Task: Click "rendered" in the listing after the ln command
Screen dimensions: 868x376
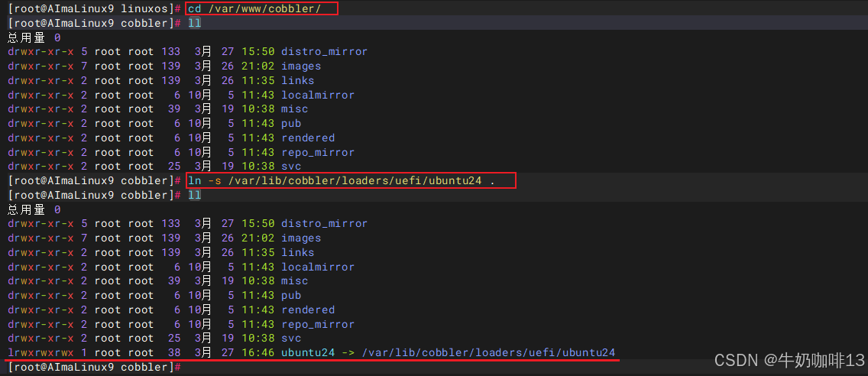Action: click(x=308, y=310)
